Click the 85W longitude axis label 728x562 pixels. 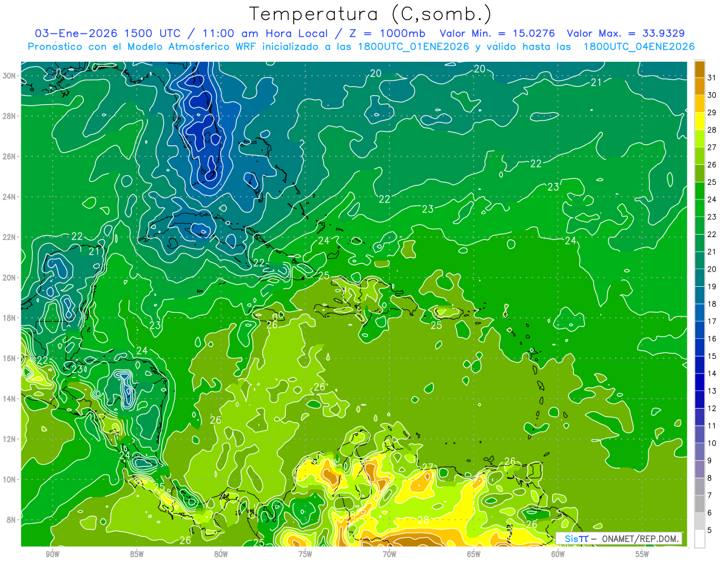coord(137,554)
